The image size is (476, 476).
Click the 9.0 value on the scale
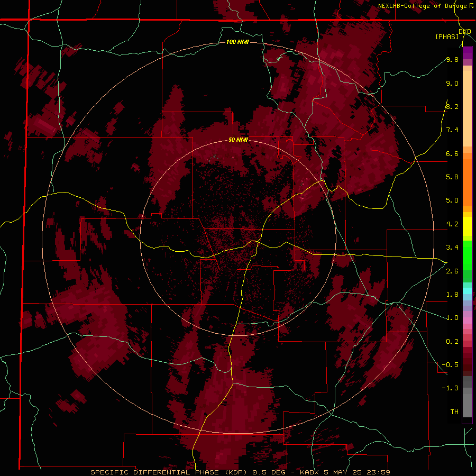click(452, 83)
